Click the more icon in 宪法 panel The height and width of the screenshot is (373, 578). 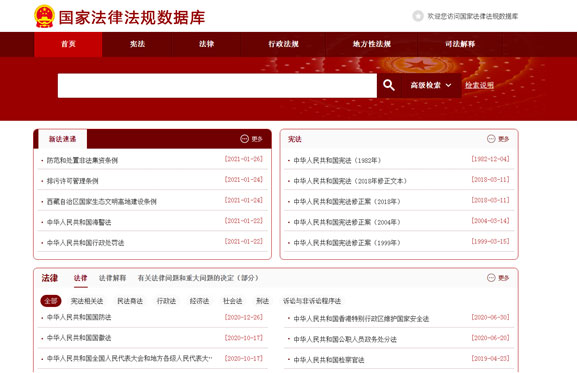[x=491, y=139]
